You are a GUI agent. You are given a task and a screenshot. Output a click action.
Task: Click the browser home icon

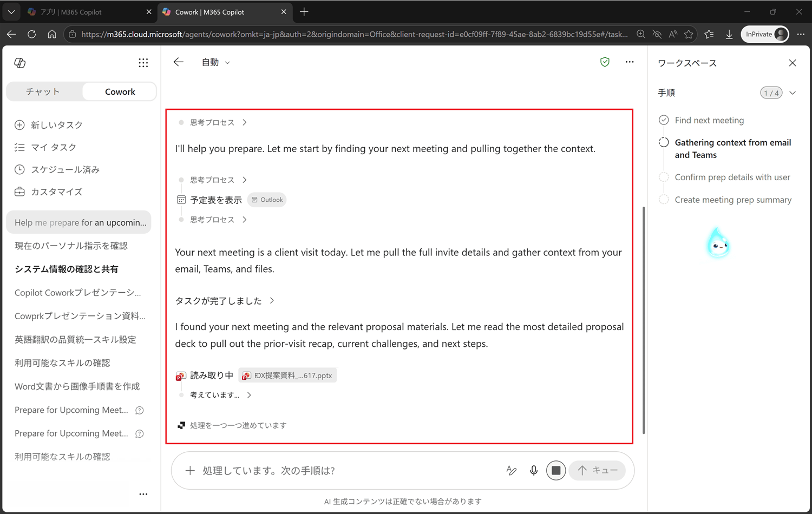coord(52,34)
